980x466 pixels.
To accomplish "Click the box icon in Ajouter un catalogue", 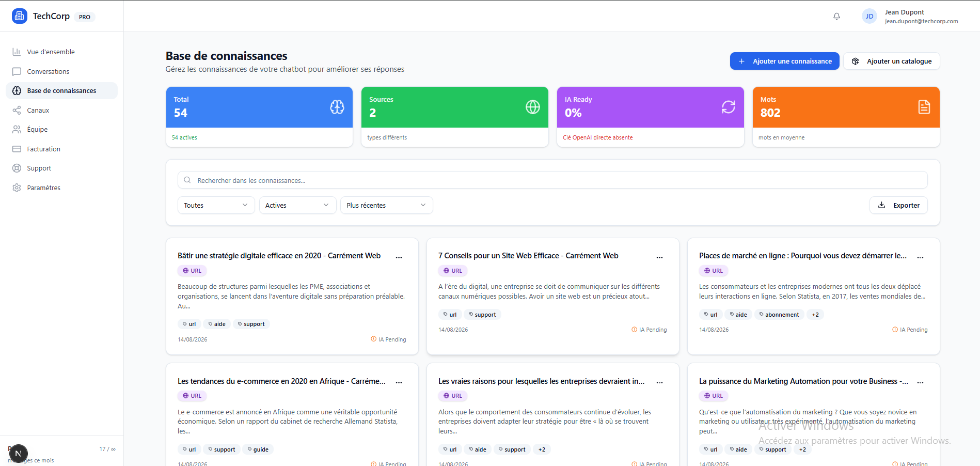I will click(855, 61).
